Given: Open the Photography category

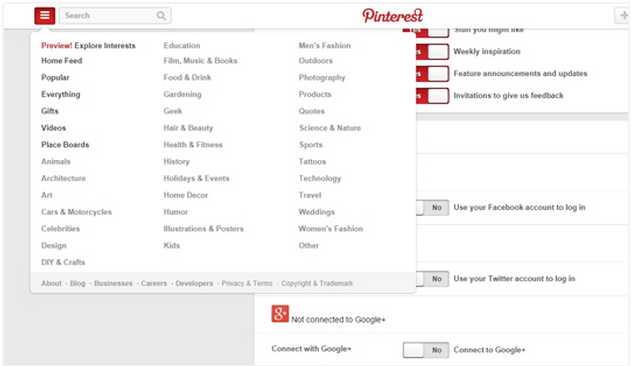Looking at the screenshot, I should tap(322, 77).
